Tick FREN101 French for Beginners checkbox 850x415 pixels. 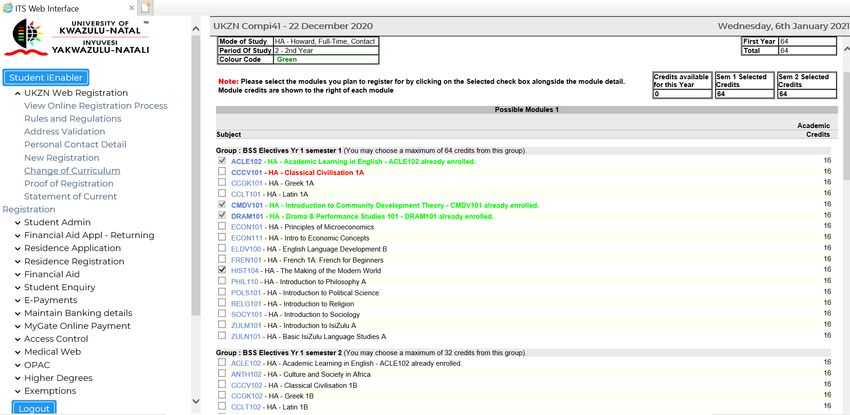pos(222,259)
